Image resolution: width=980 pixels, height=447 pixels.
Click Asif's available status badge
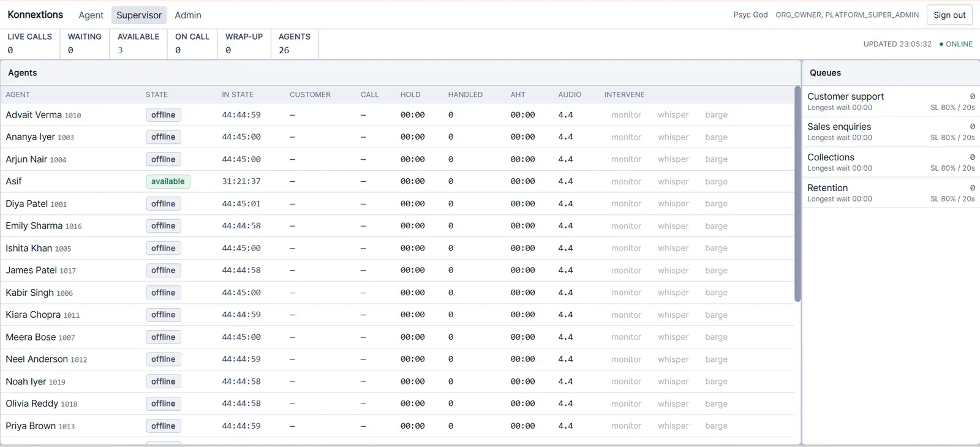(x=168, y=182)
